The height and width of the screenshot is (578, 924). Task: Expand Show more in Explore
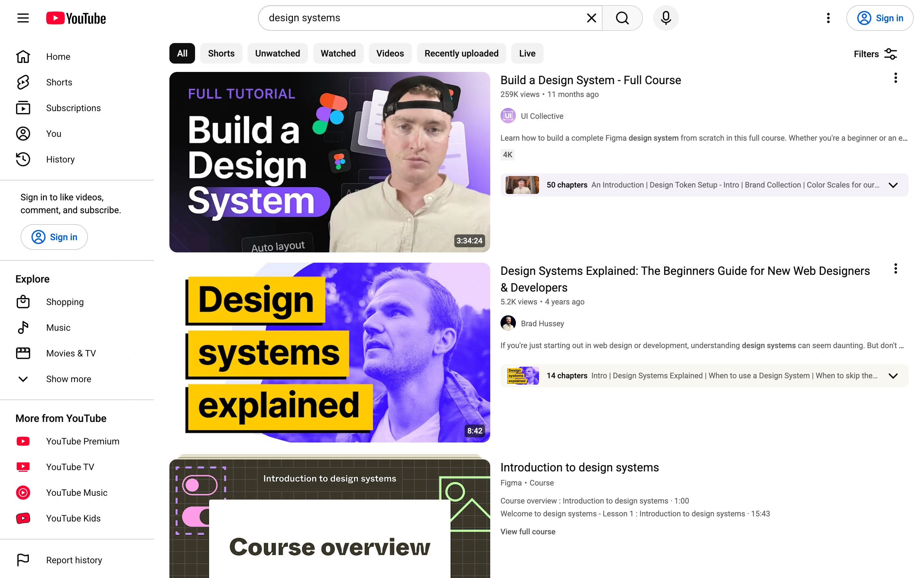point(77,379)
